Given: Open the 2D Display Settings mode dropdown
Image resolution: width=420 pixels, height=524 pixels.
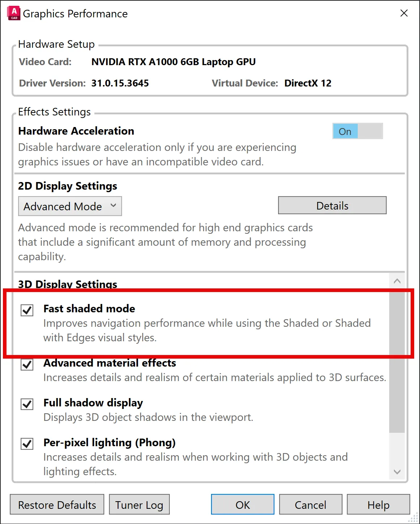Looking at the screenshot, I should [x=70, y=206].
